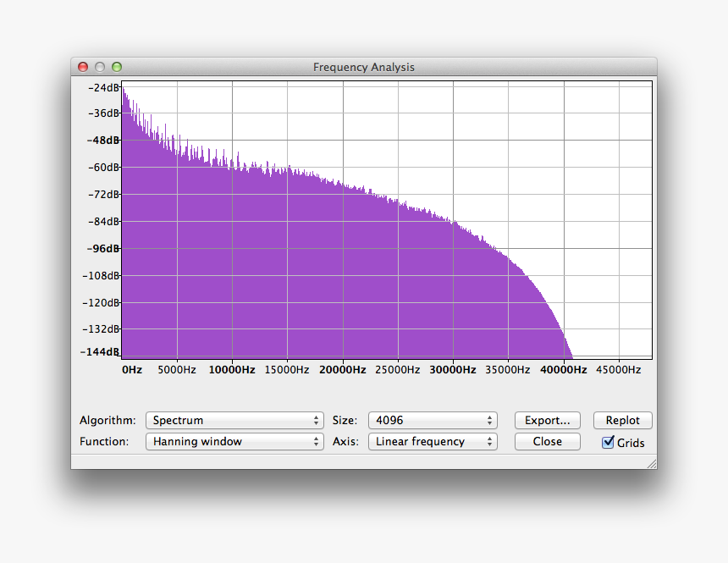This screenshot has height=563, width=728.
Task: Click the -48dB axis label
Action: click(103, 140)
